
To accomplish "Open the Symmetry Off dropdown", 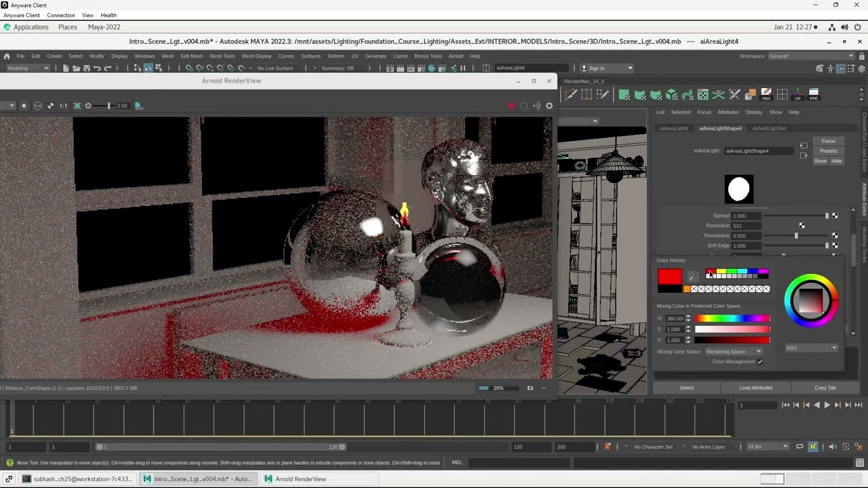I will pos(339,68).
